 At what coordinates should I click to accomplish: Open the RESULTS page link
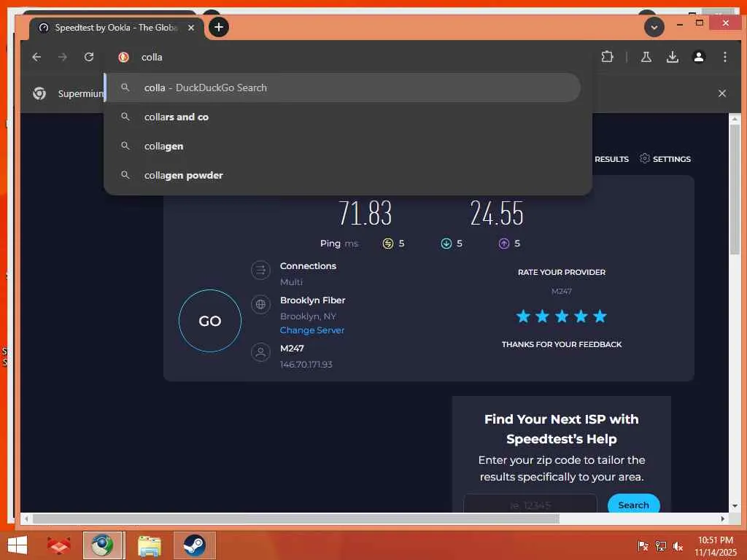point(611,159)
